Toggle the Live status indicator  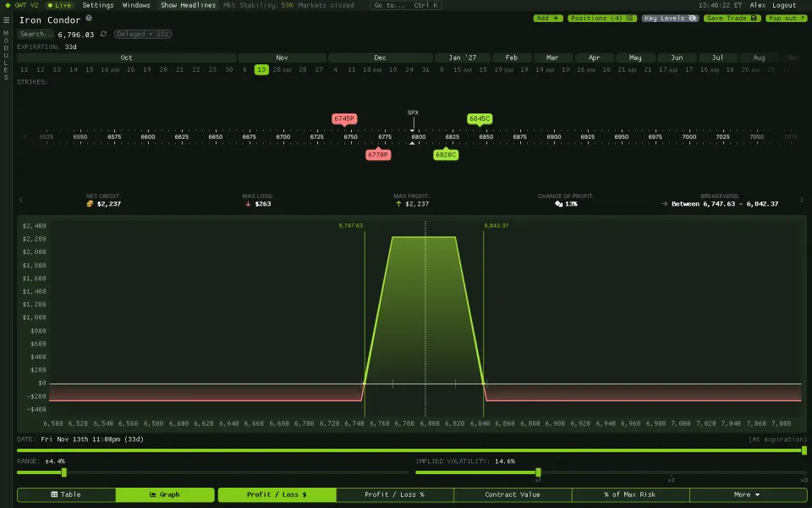tap(59, 5)
